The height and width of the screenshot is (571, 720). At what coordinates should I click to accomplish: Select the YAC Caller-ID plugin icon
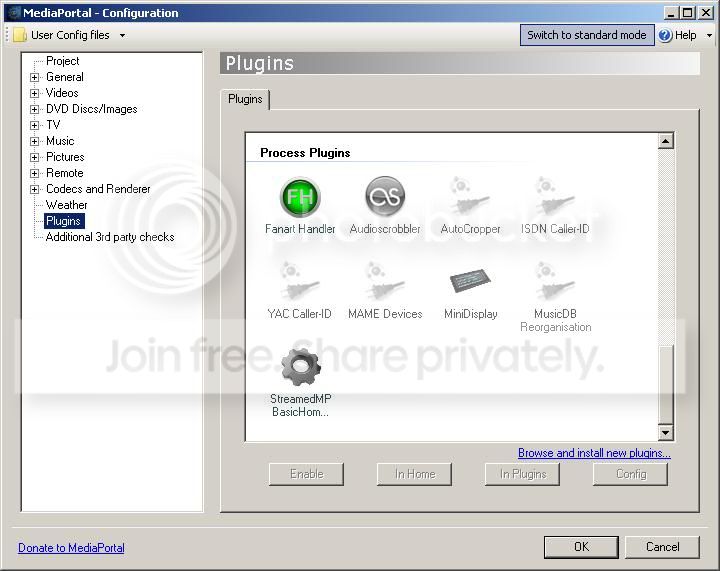tap(299, 281)
